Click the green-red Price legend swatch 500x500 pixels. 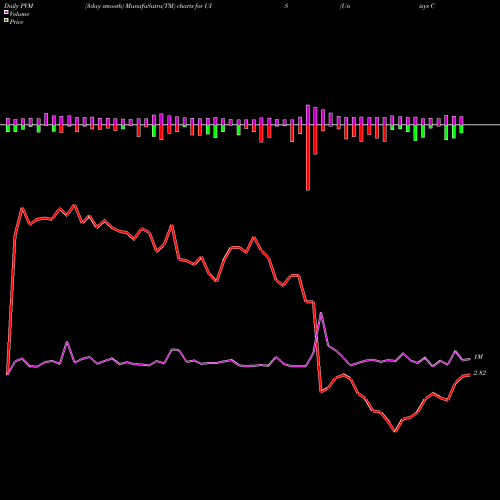point(6,21)
